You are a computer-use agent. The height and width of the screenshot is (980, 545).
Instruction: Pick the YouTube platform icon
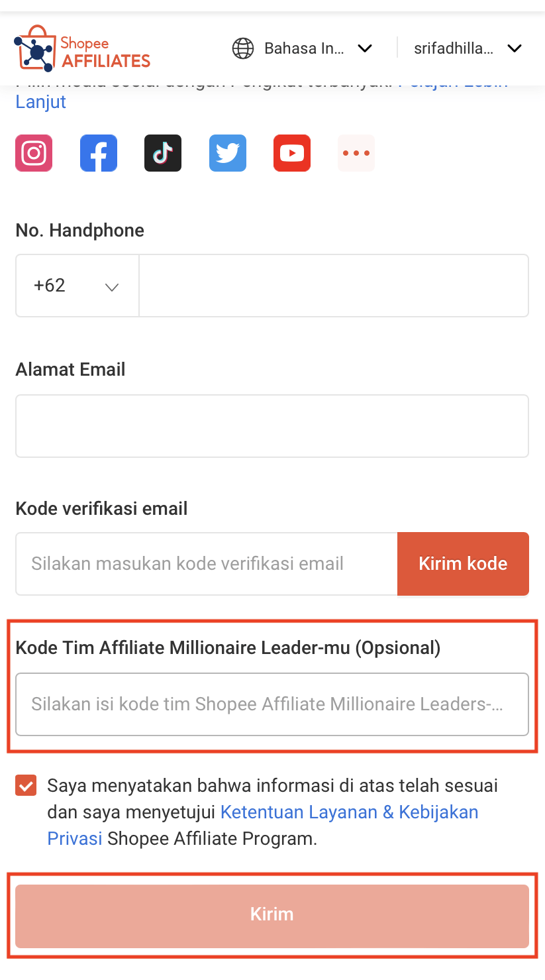pyautogui.click(x=291, y=153)
